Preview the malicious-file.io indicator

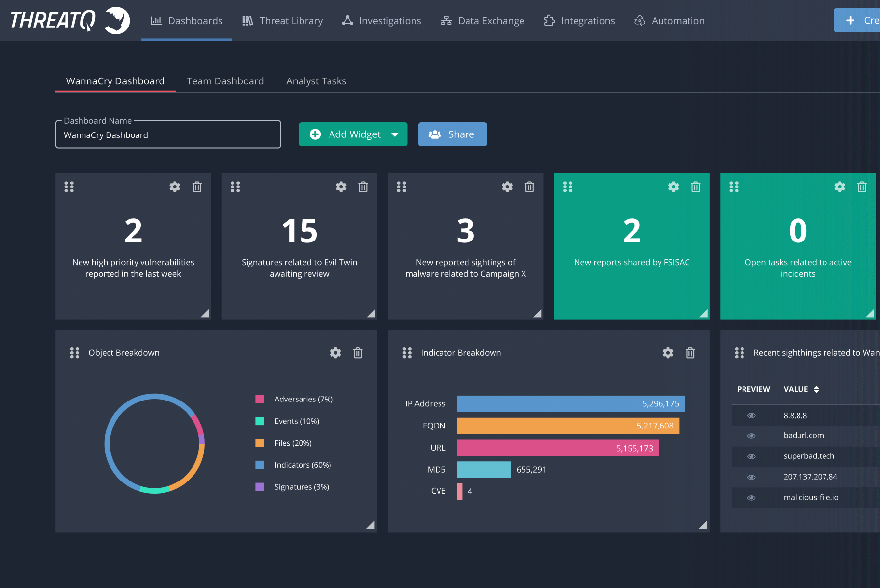tap(751, 498)
